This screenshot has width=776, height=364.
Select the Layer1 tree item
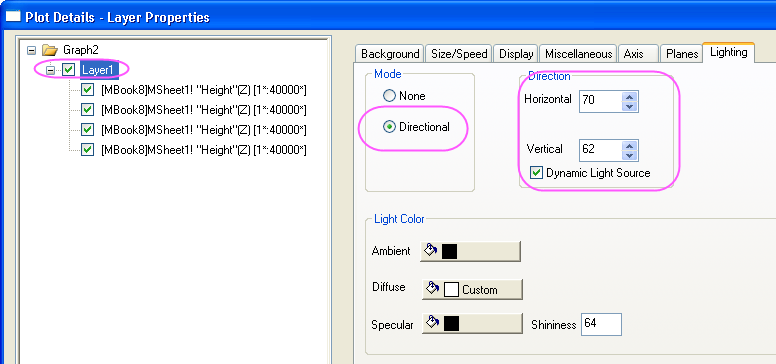coord(99,70)
